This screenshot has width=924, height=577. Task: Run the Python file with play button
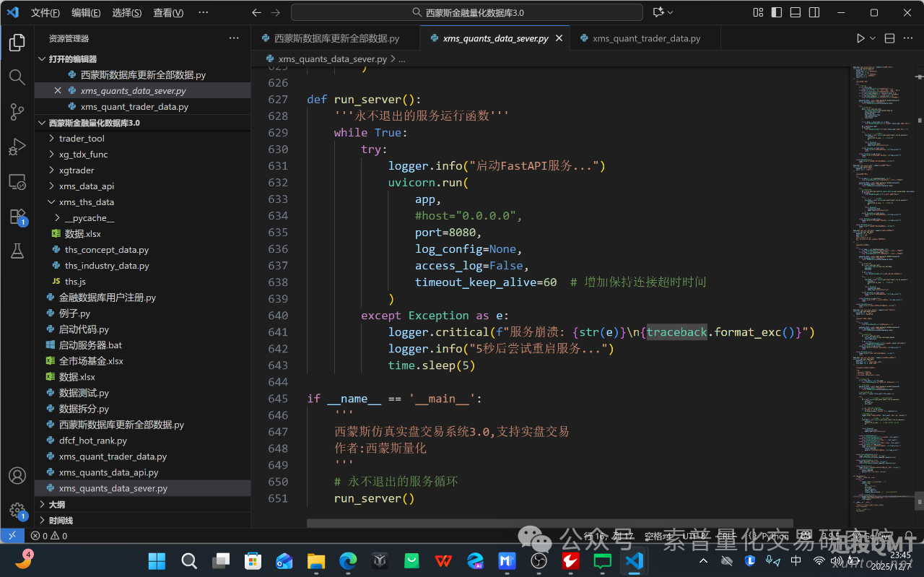click(860, 38)
